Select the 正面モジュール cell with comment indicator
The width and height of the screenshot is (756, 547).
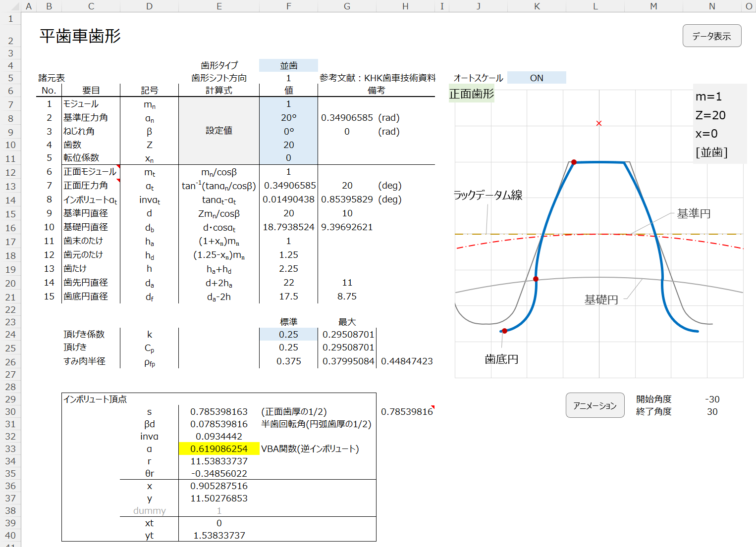(90, 172)
